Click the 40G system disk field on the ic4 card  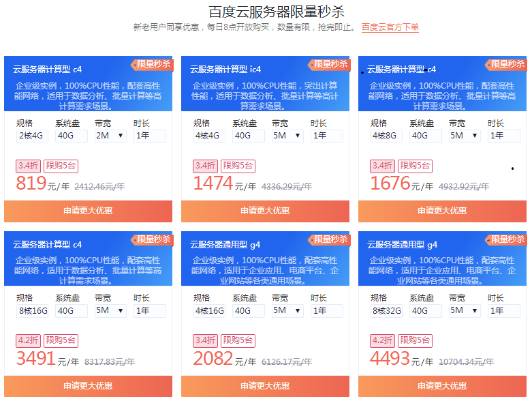(249, 136)
